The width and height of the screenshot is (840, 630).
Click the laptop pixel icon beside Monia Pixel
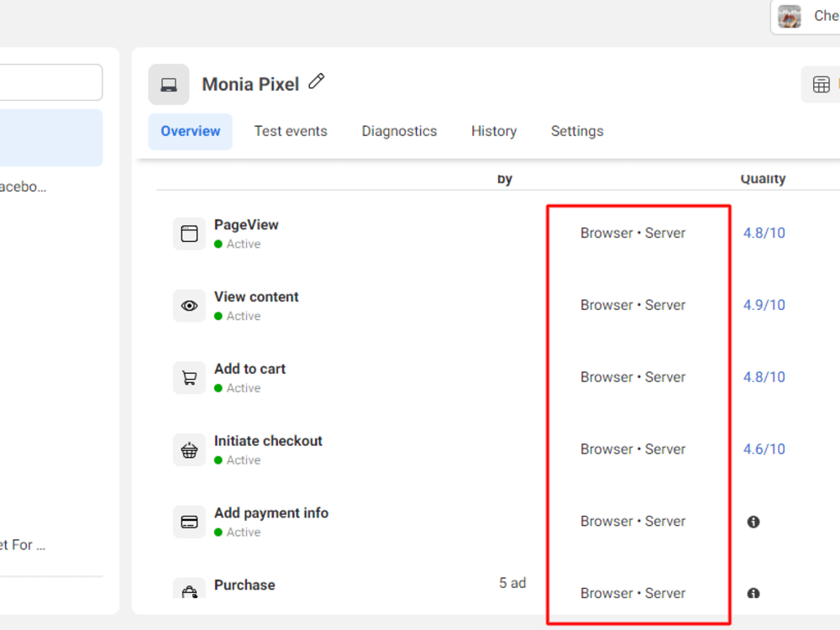[168, 84]
